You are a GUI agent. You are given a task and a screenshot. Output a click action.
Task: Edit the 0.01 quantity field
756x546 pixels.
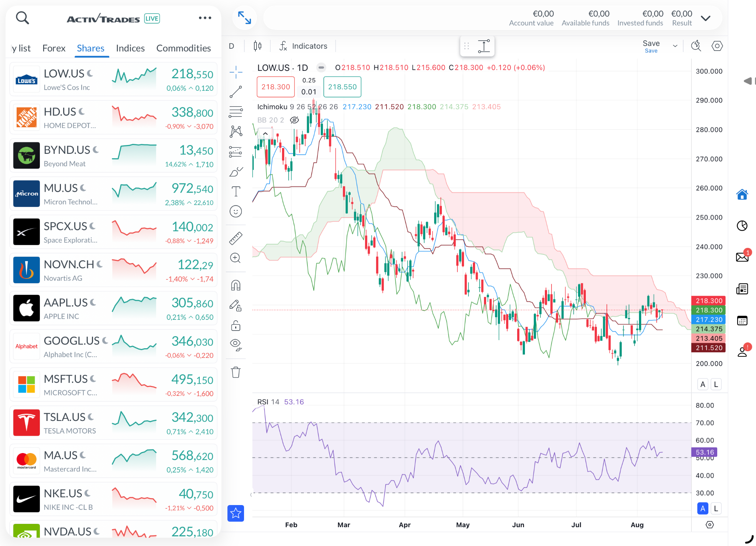pyautogui.click(x=309, y=92)
